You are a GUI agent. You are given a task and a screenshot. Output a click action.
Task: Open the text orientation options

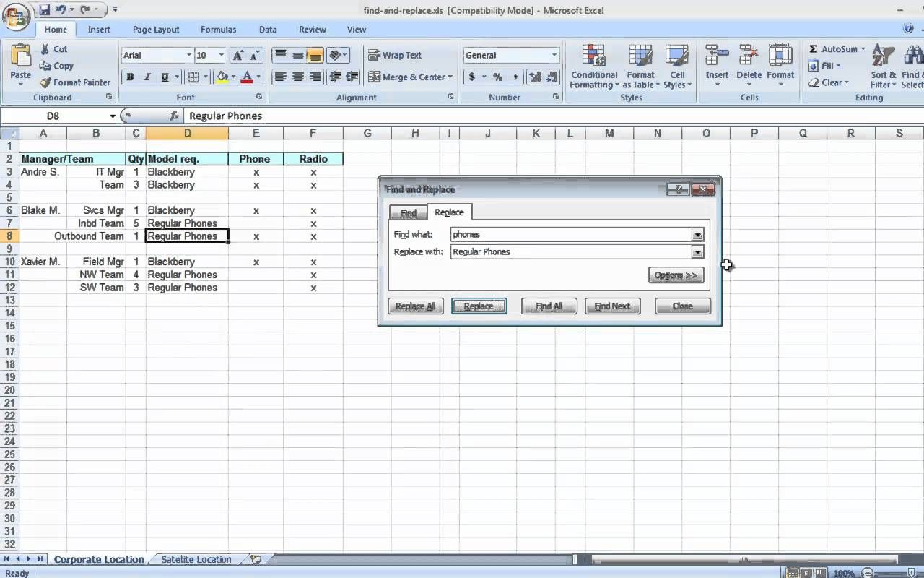pyautogui.click(x=337, y=55)
